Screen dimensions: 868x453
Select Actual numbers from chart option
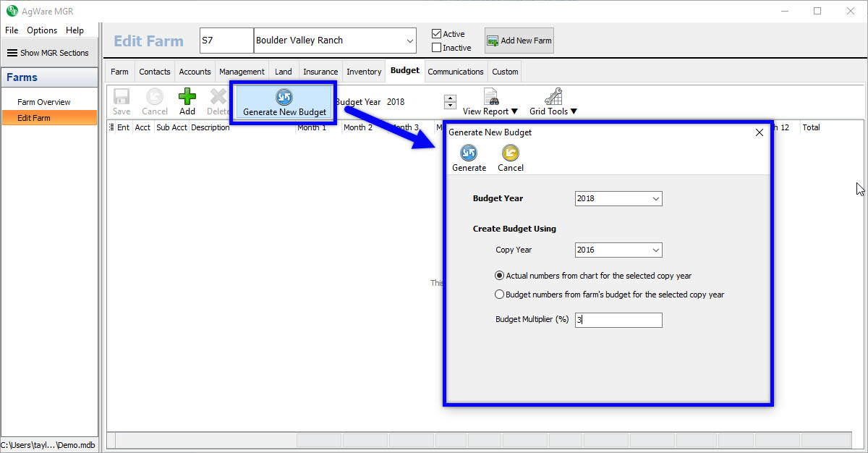[499, 276]
